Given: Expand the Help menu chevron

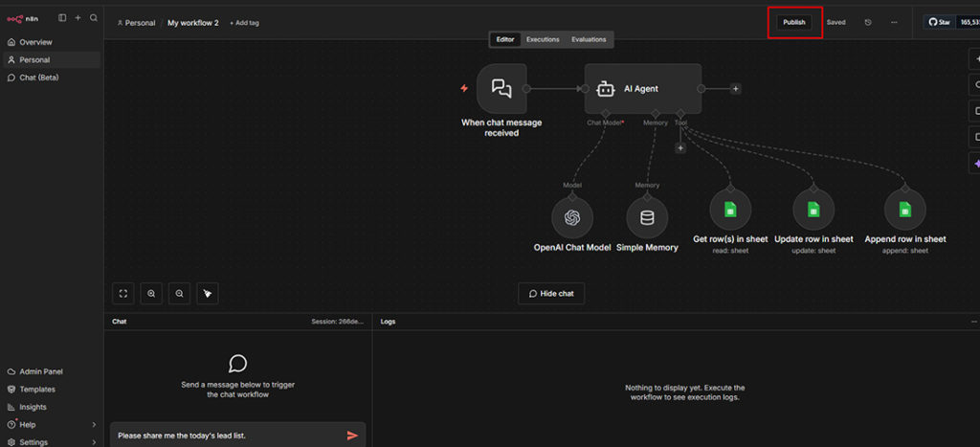Looking at the screenshot, I should click(95, 424).
